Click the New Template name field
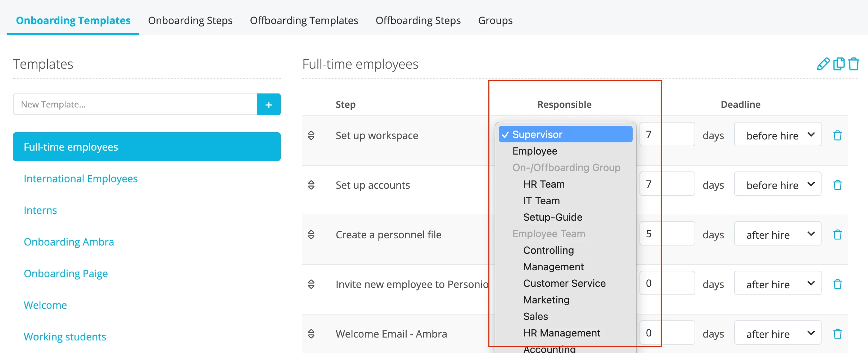Viewport: 868px width, 353px height. pyautogui.click(x=135, y=104)
